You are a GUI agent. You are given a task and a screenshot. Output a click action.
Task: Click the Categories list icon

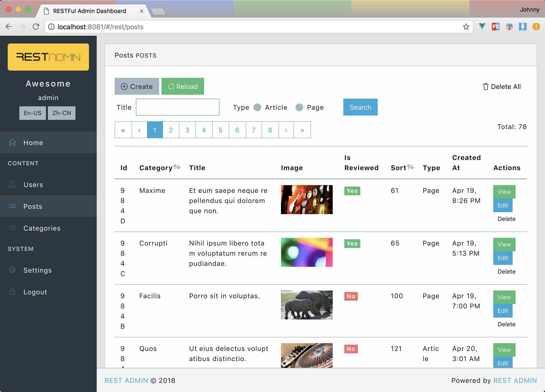coord(12,228)
